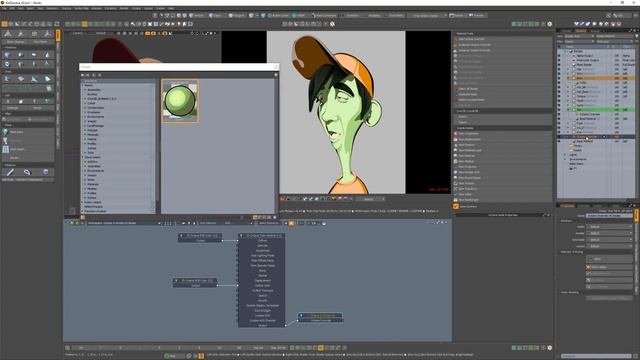Expand the Environments group in Shader Tree
The height and width of the screenshot is (360, 640).
565,159
